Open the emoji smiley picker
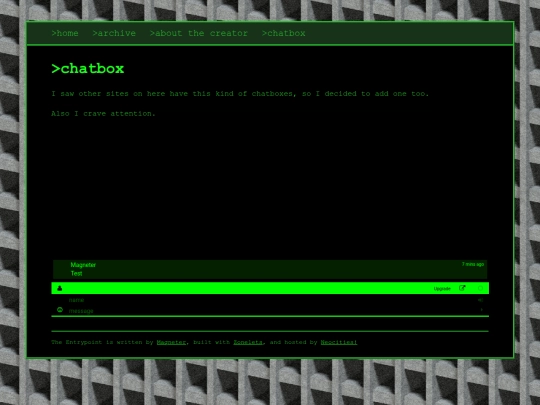Viewport: 540px width, 405px height. 60,310
